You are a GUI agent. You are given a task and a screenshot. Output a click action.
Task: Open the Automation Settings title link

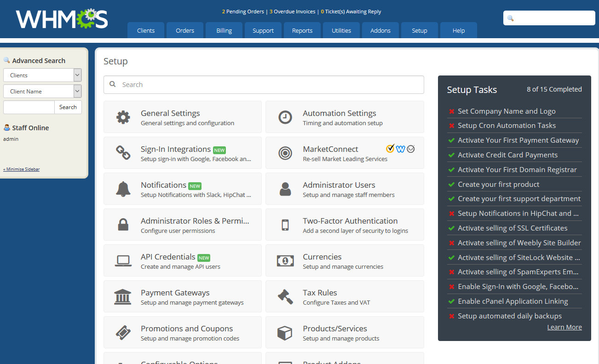point(340,113)
